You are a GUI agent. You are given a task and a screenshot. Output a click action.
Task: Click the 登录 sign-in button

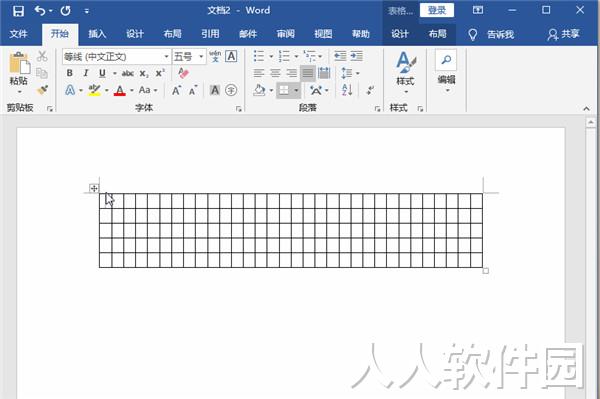tap(437, 10)
